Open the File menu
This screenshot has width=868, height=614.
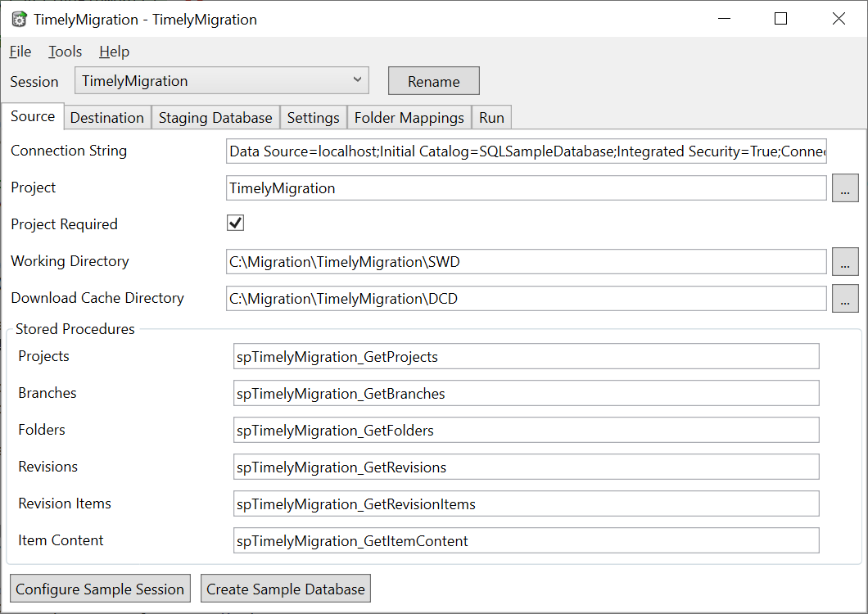[20, 52]
